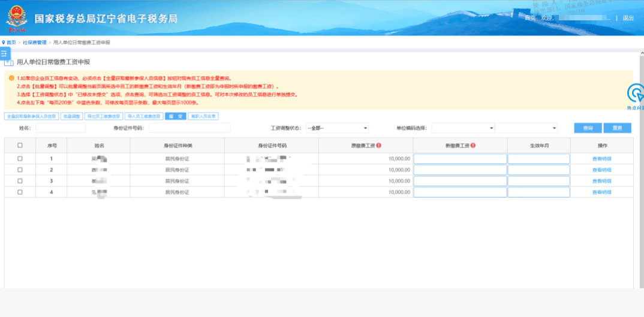
Task: Go to 社保费管理 in the breadcrumb
Action: [35, 43]
